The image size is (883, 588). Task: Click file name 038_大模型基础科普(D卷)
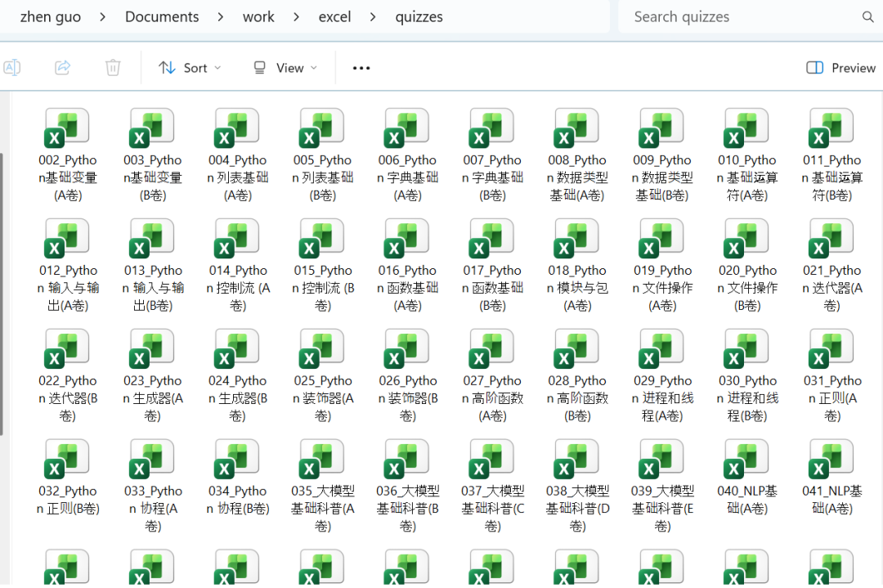click(x=577, y=509)
